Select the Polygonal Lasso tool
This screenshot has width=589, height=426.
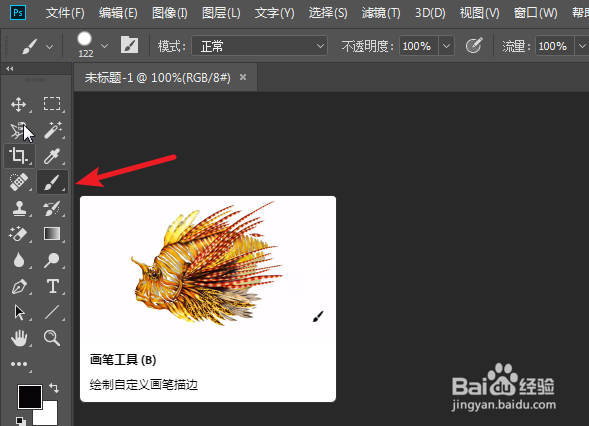pos(18,130)
